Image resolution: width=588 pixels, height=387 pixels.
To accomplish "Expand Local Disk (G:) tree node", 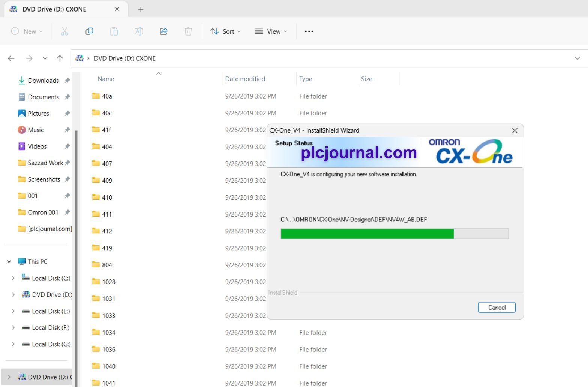I will coord(13,344).
